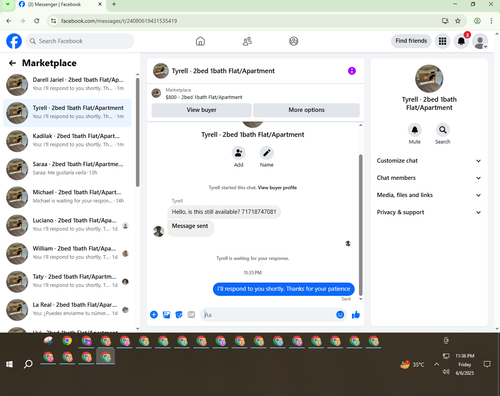Viewport: 500px width, 396px height.
Task: Expand Privacy & support section
Action: click(429, 212)
